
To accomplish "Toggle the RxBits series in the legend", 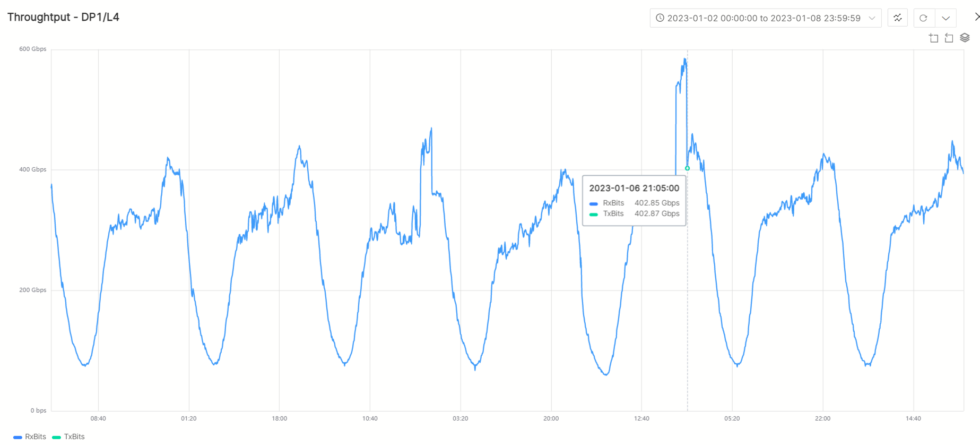I will click(x=36, y=437).
